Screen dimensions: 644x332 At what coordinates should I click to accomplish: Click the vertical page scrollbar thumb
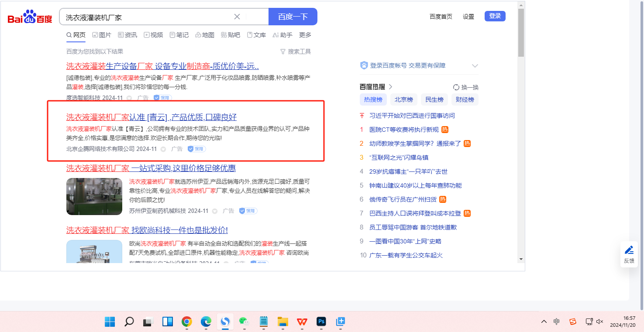521,33
